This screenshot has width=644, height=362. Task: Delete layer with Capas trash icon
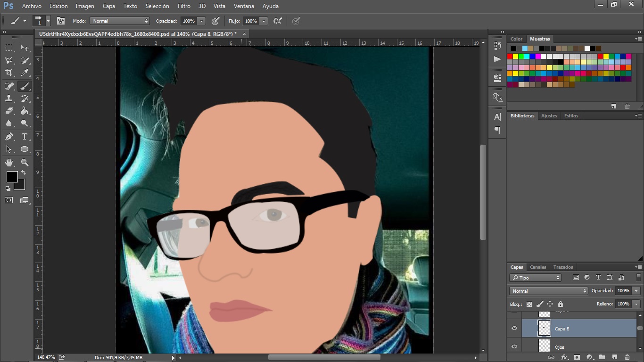coord(627,357)
